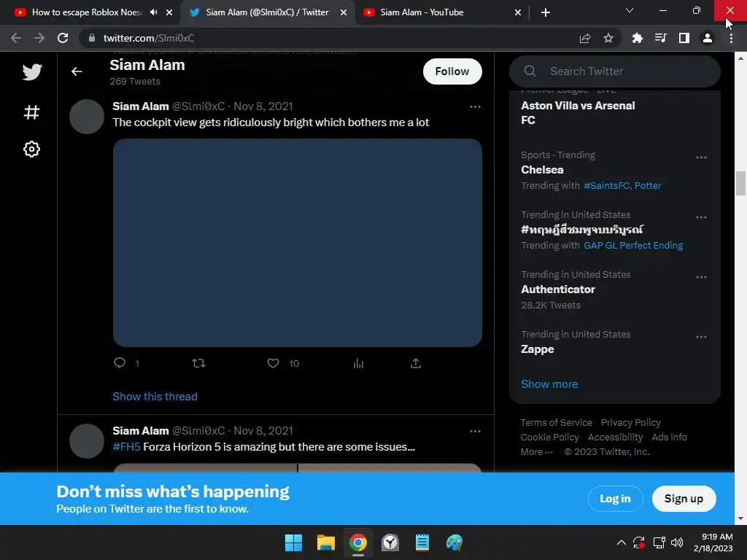Share the cockpit view tweet

(x=415, y=363)
